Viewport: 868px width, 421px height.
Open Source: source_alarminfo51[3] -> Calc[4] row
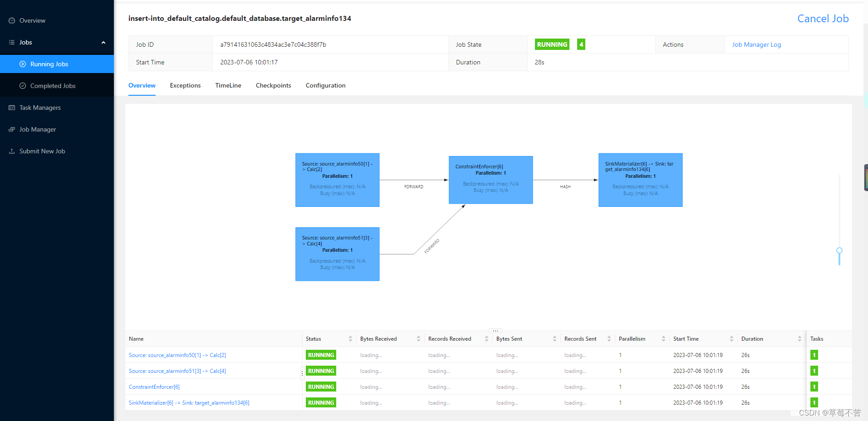[177, 371]
